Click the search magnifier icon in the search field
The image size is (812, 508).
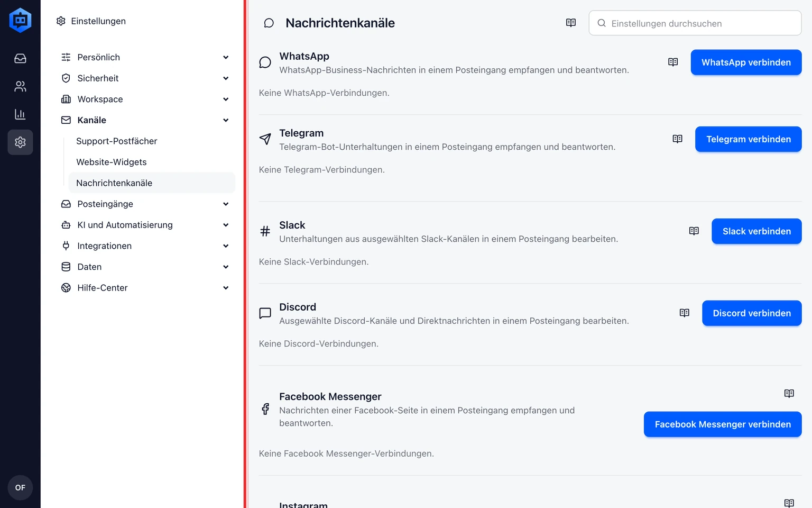[602, 23]
